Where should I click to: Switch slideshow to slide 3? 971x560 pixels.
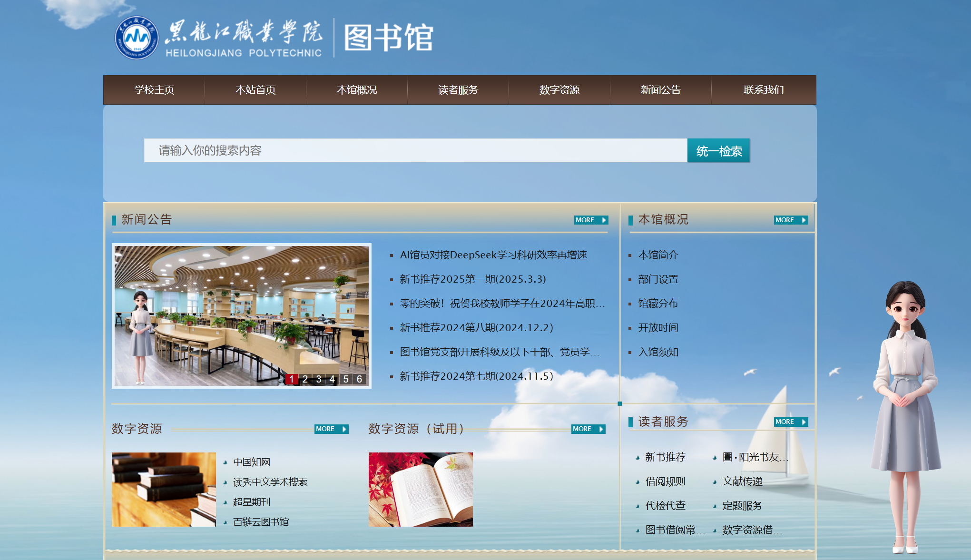pos(318,379)
